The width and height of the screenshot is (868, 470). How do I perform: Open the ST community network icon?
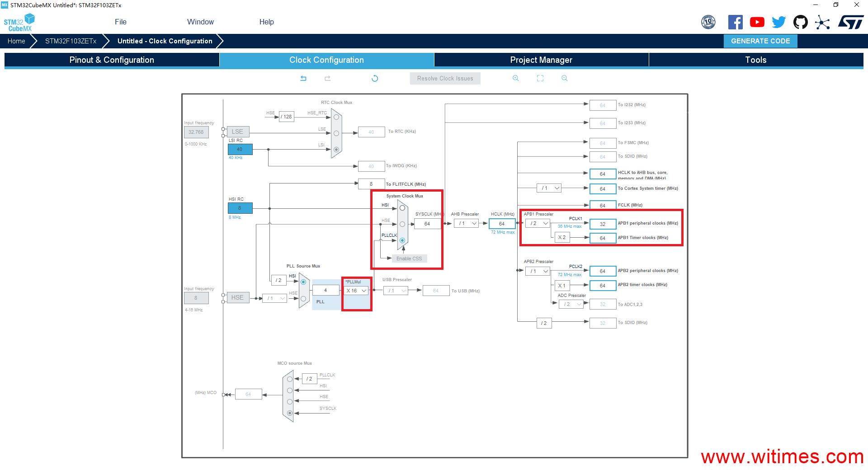click(822, 22)
